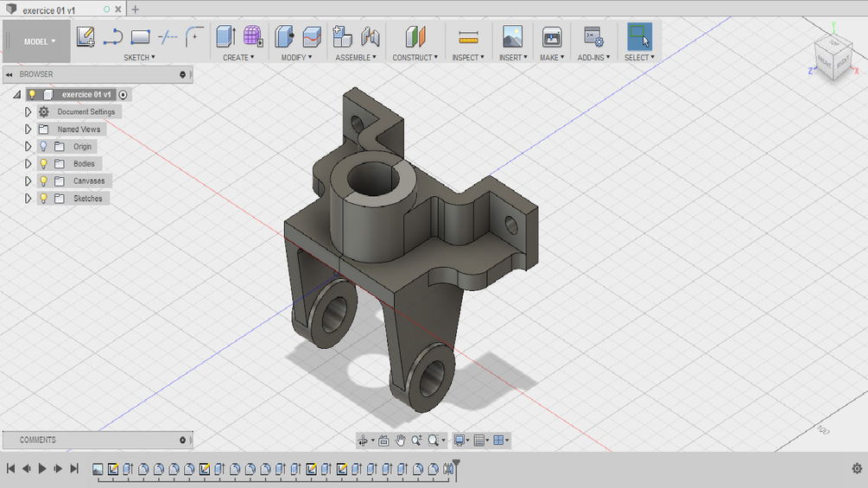The width and height of the screenshot is (868, 488).
Task: Open Scripts and Add-Ins icon
Action: click(x=593, y=37)
